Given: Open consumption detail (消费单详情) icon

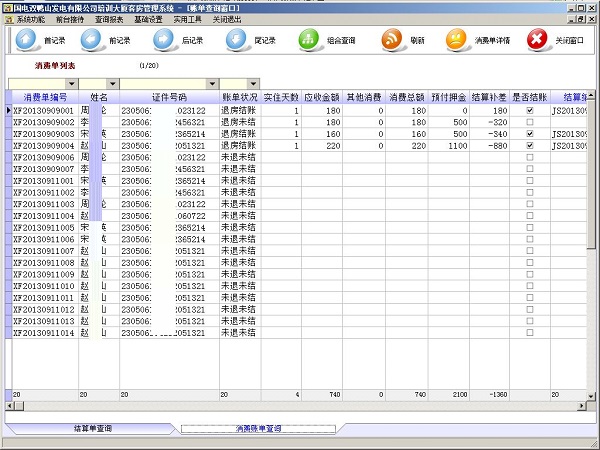Looking at the screenshot, I should pyautogui.click(x=457, y=39).
